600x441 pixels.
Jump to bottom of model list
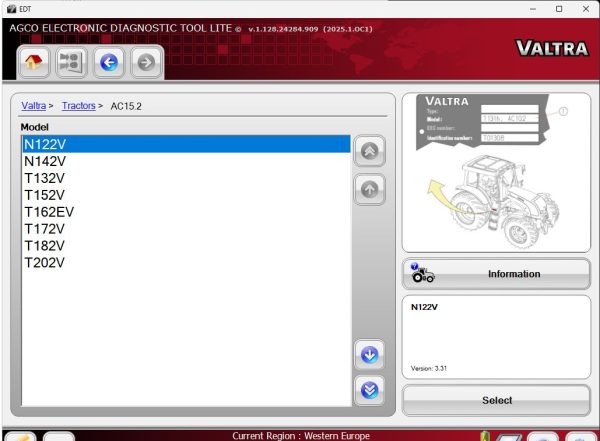click(x=369, y=390)
